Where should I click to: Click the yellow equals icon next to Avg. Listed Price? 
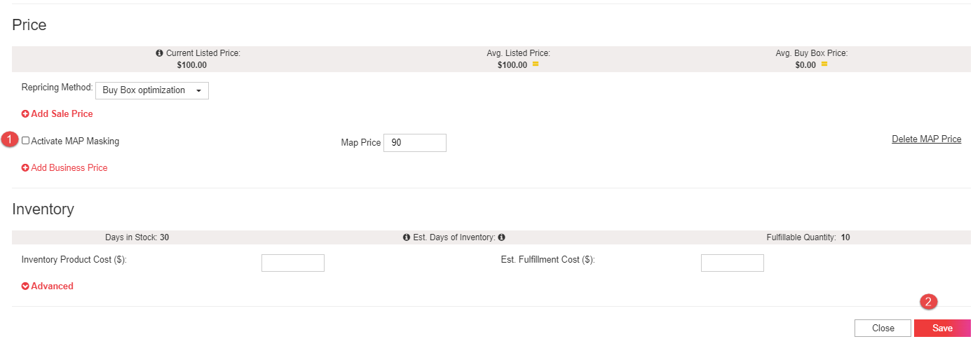click(535, 64)
